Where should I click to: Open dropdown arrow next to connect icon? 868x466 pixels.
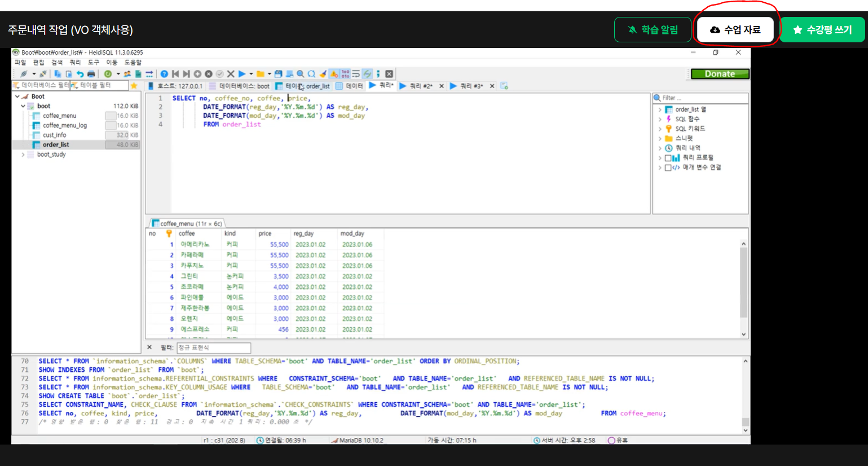point(34,74)
